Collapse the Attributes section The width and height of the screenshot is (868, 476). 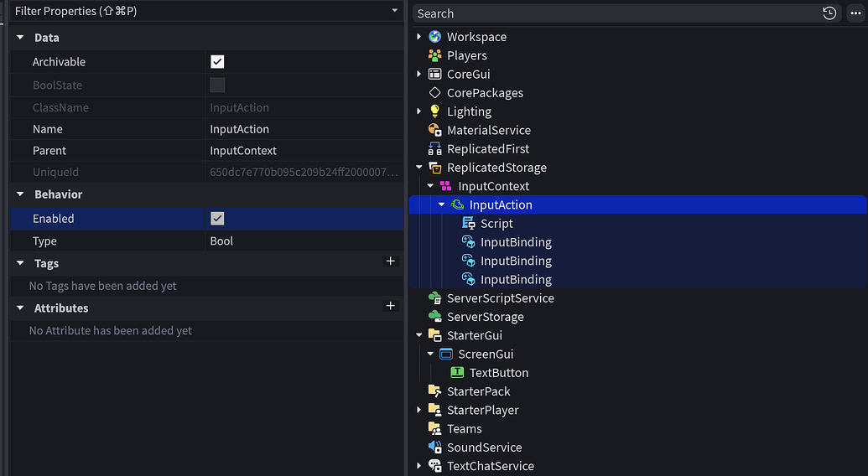20,308
